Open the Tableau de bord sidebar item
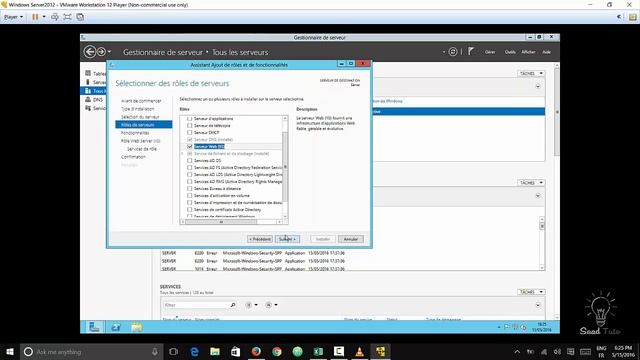640x360 pixels. coord(96,73)
